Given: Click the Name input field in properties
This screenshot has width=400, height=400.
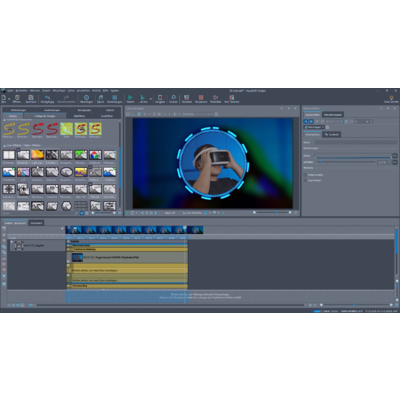Looking at the screenshot, I should click(356, 142).
